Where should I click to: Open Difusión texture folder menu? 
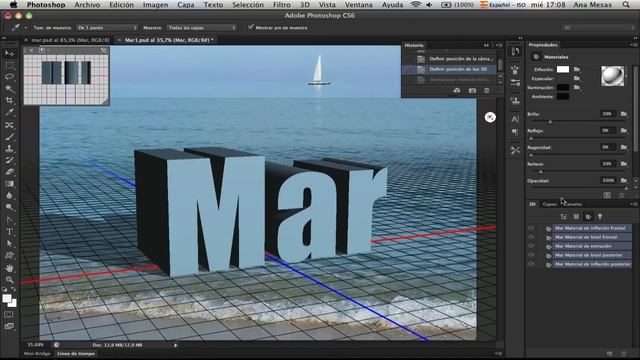pos(577,69)
